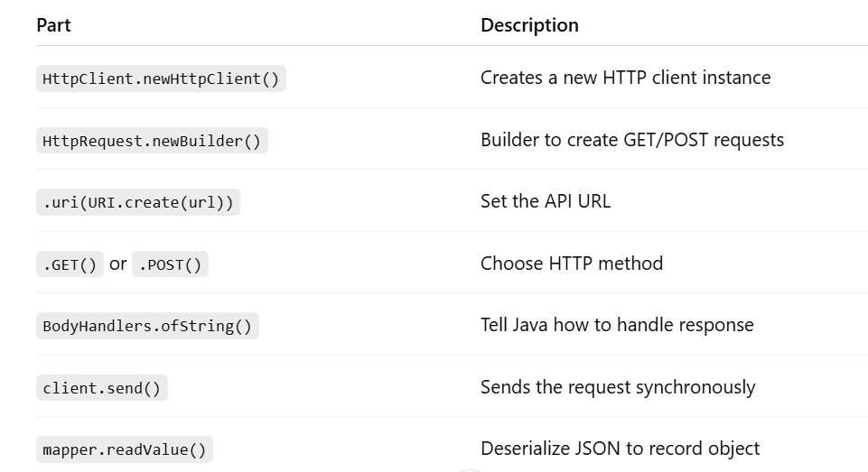Click the 'Description' column header
Viewport: 868px width, 472px height.
click(529, 25)
